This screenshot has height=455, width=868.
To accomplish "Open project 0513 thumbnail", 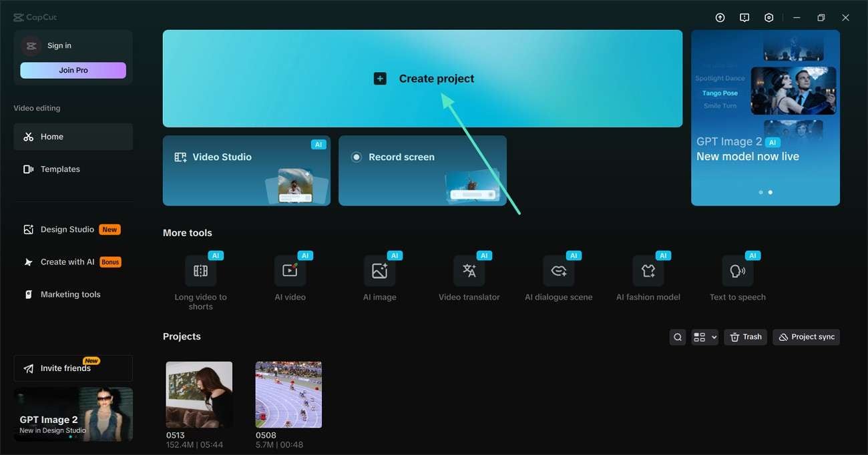I will click(x=199, y=394).
